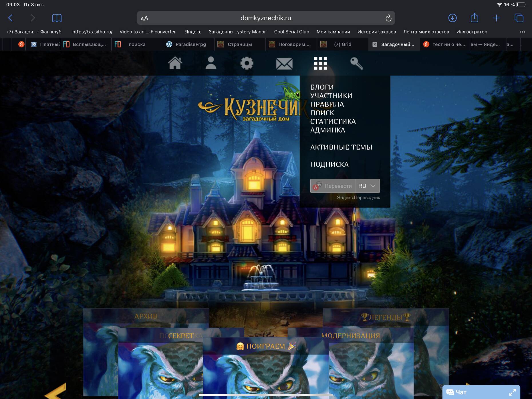Go back with Safari's back arrow
This screenshot has width=532, height=399.
[10, 18]
